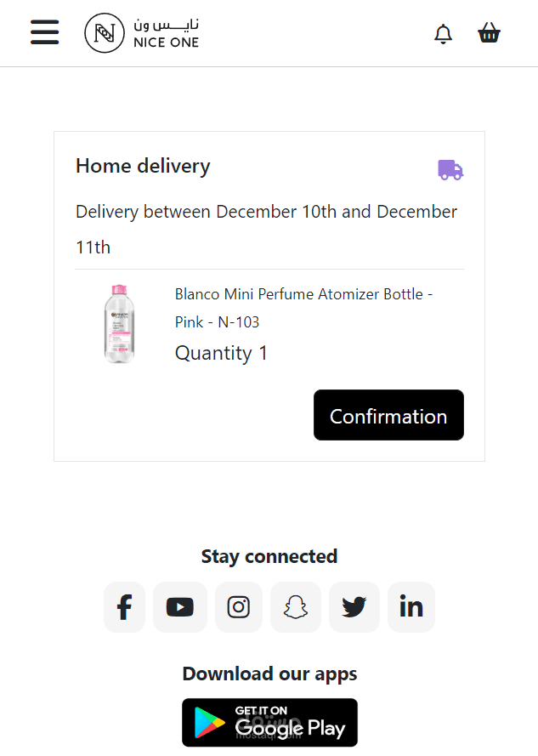This screenshot has width=538, height=756.
Task: Open the YouTube channel
Action: click(x=180, y=607)
